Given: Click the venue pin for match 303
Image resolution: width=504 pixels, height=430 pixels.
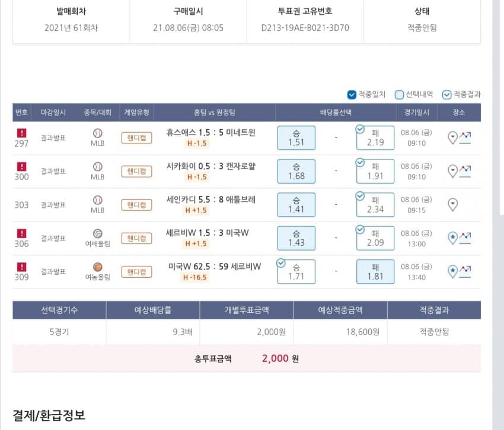Looking at the screenshot, I should 452,205.
